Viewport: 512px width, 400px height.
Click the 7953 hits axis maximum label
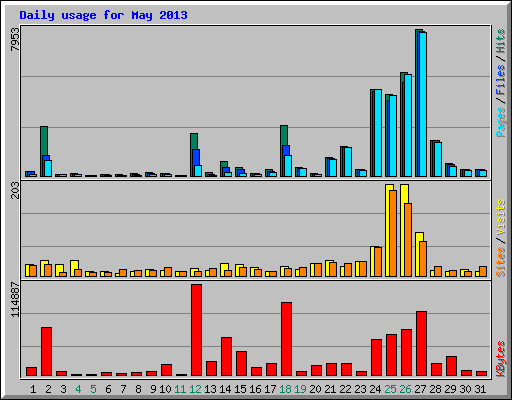coord(15,39)
